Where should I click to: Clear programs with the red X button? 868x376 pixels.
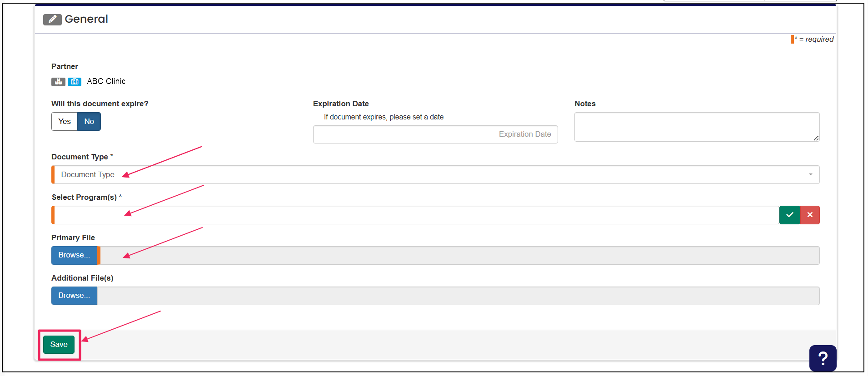click(810, 215)
